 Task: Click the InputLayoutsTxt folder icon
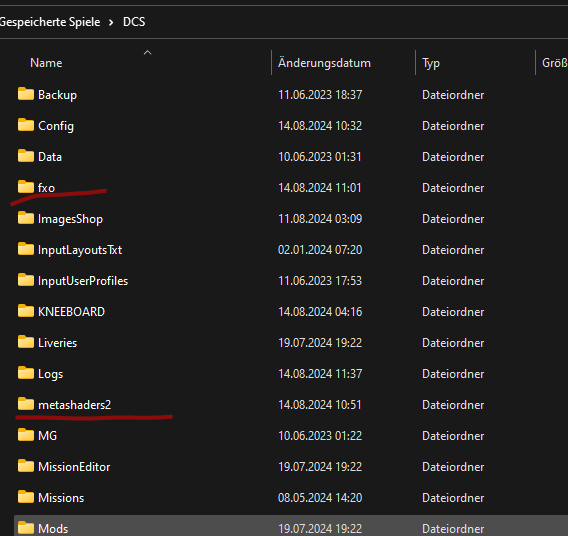[x=26, y=249]
